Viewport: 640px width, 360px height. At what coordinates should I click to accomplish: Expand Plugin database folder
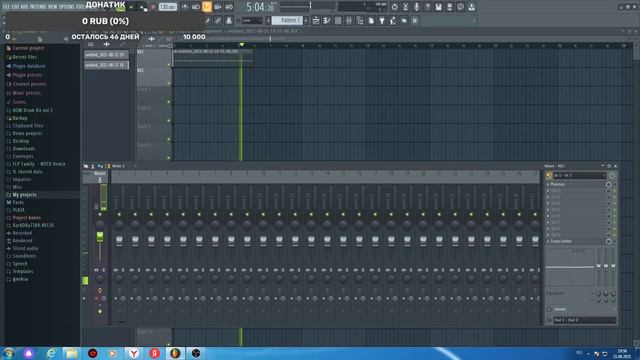tap(29, 66)
